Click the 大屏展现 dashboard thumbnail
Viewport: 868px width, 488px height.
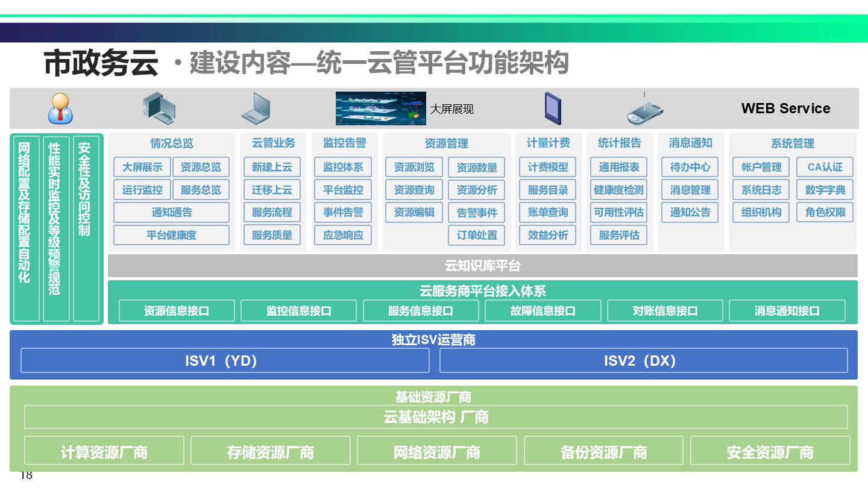click(380, 108)
